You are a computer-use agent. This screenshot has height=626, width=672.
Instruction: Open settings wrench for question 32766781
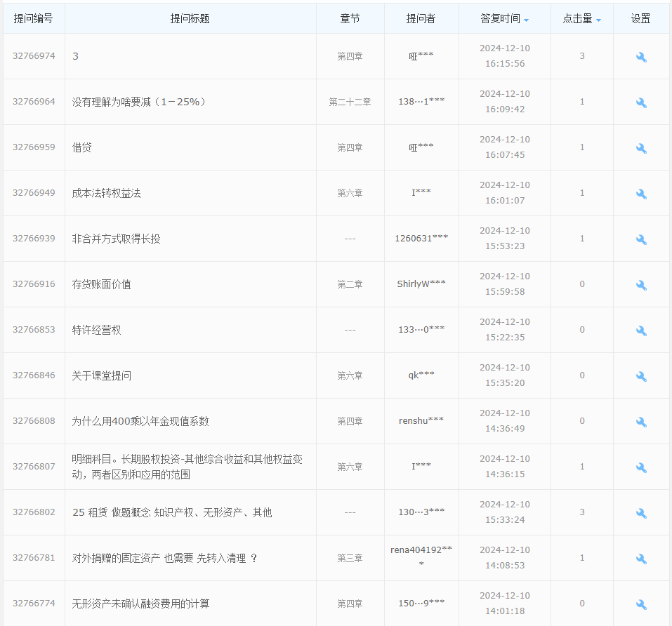[x=640, y=558]
